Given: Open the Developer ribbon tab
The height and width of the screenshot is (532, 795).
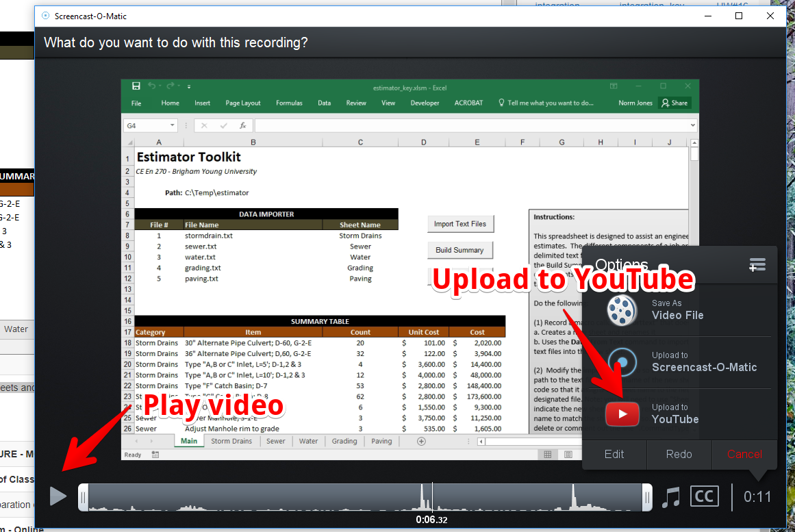Looking at the screenshot, I should (x=425, y=103).
